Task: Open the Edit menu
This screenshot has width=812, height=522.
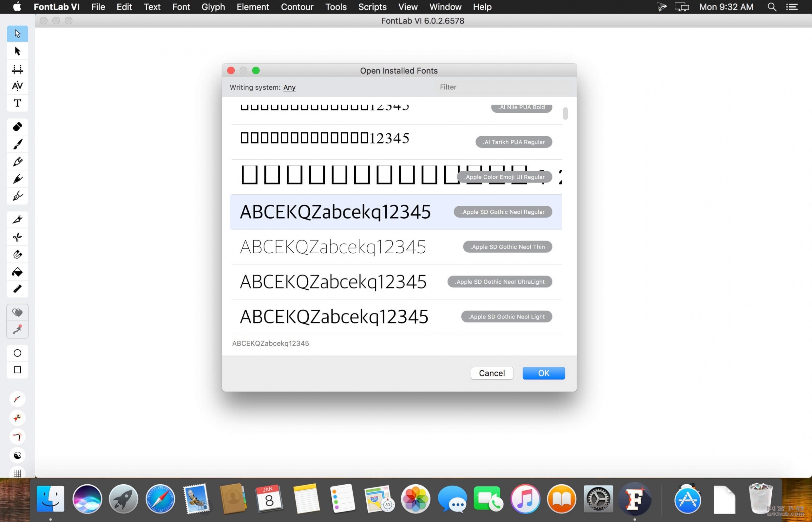Action: pos(124,7)
